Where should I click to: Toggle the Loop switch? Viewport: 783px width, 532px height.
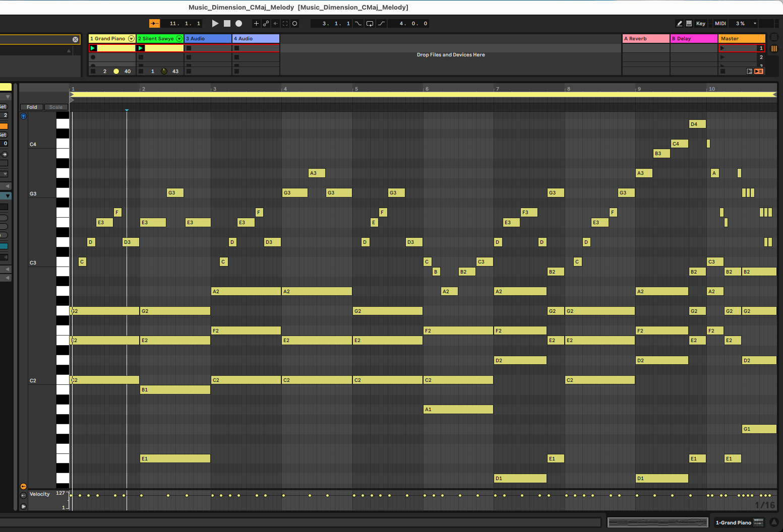coord(370,23)
